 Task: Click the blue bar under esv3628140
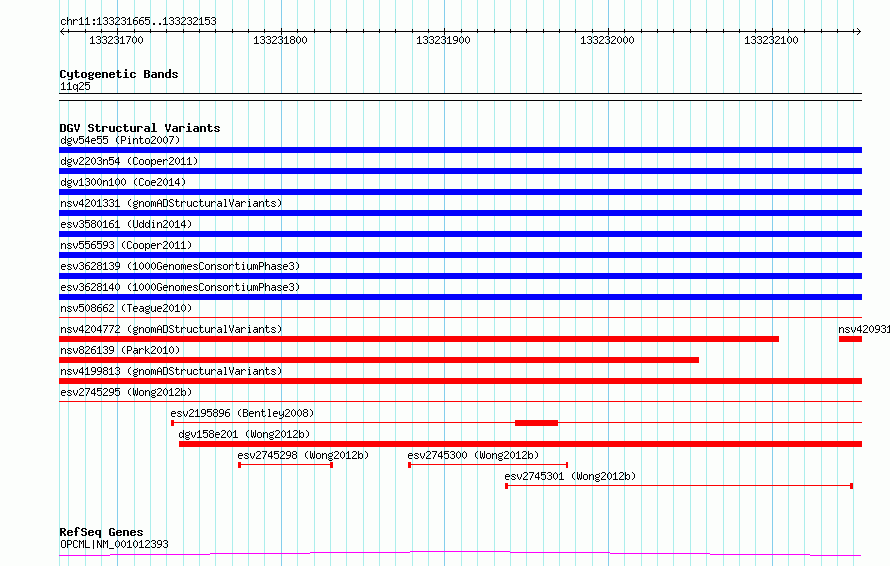460,297
